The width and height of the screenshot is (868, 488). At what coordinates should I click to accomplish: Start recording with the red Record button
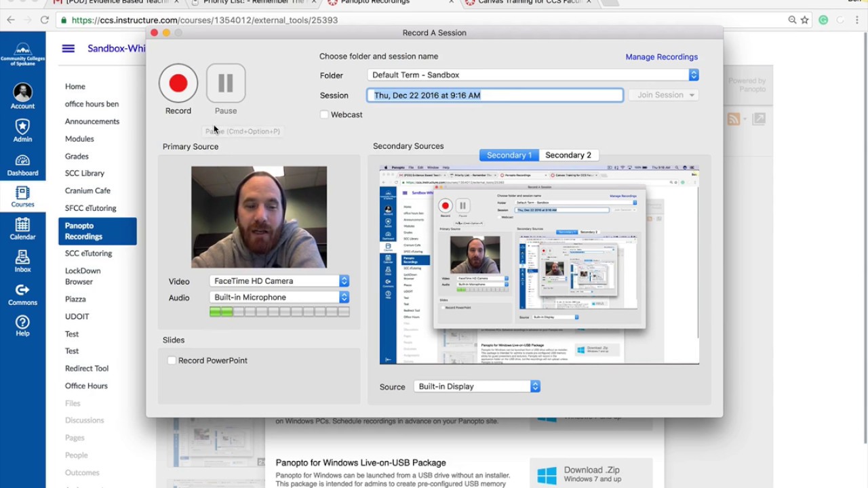[178, 83]
